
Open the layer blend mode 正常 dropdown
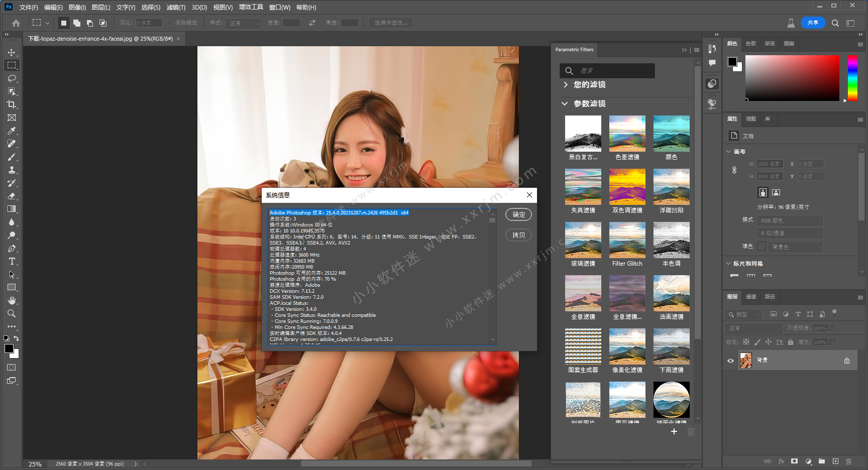click(x=754, y=328)
